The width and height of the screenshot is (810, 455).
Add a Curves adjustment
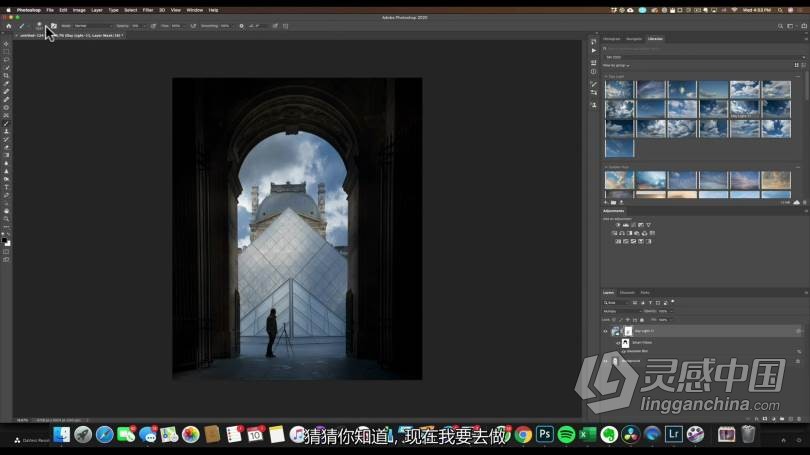(633, 225)
